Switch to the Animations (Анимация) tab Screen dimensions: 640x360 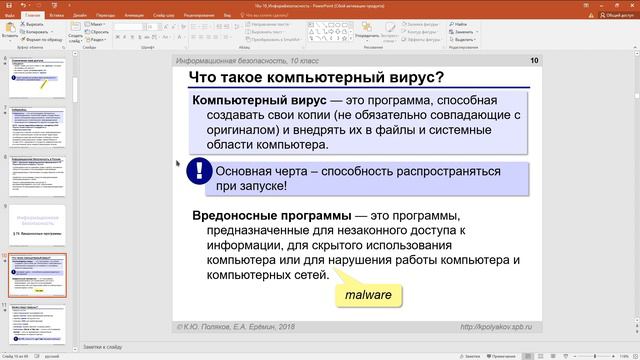134,16
